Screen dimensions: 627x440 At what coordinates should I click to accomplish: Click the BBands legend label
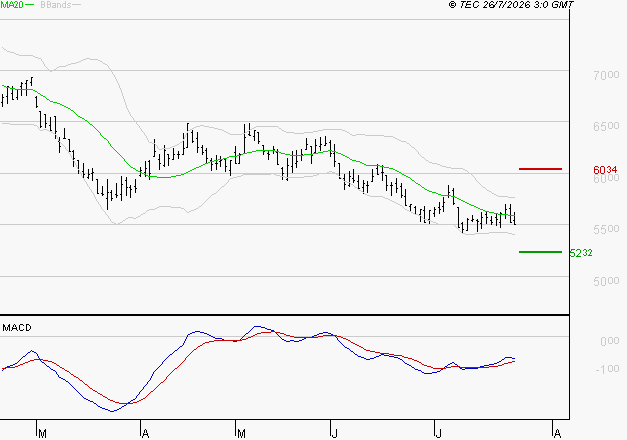[56, 5]
